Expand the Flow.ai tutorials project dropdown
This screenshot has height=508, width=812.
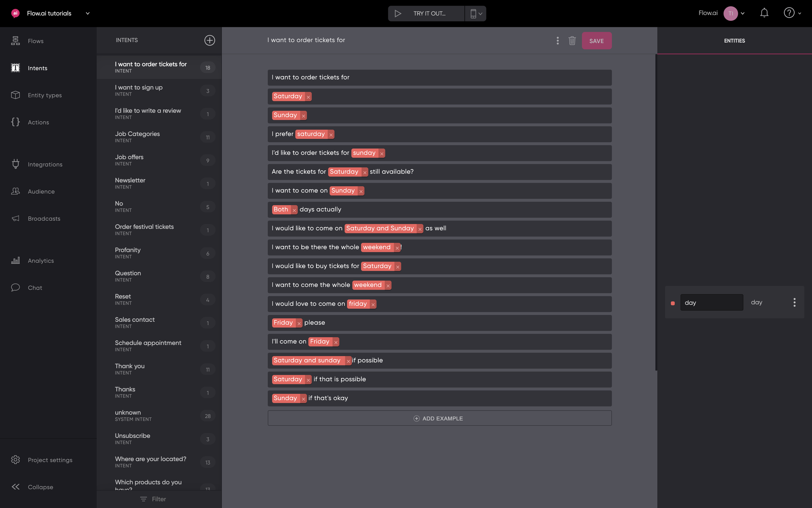click(x=88, y=13)
